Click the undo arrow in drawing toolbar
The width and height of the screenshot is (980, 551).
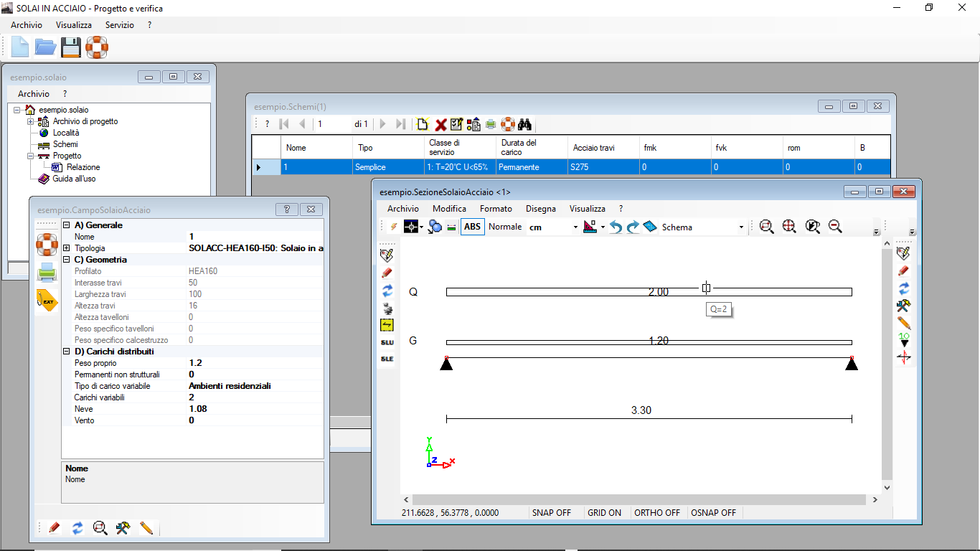[616, 227]
